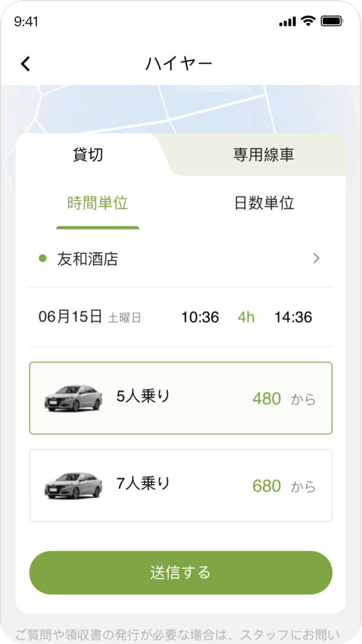Screen dimensions: 362x644
Task: Tap the cellular signal bars icon
Action: pos(288,22)
